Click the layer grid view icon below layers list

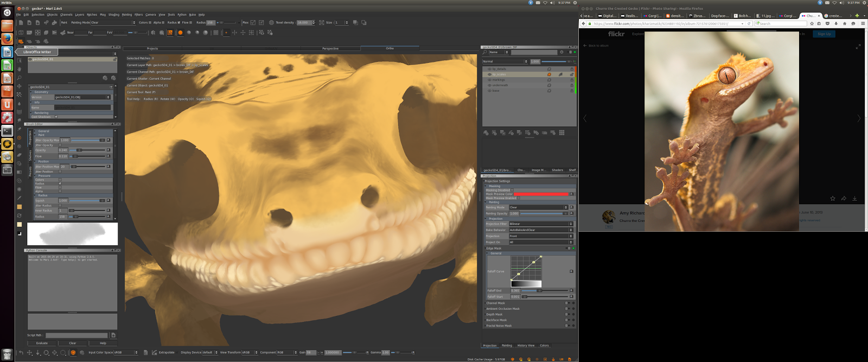point(561,132)
